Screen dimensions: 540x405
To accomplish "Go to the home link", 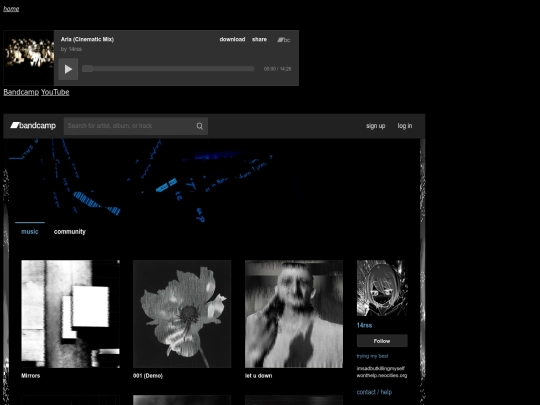I will tap(11, 9).
